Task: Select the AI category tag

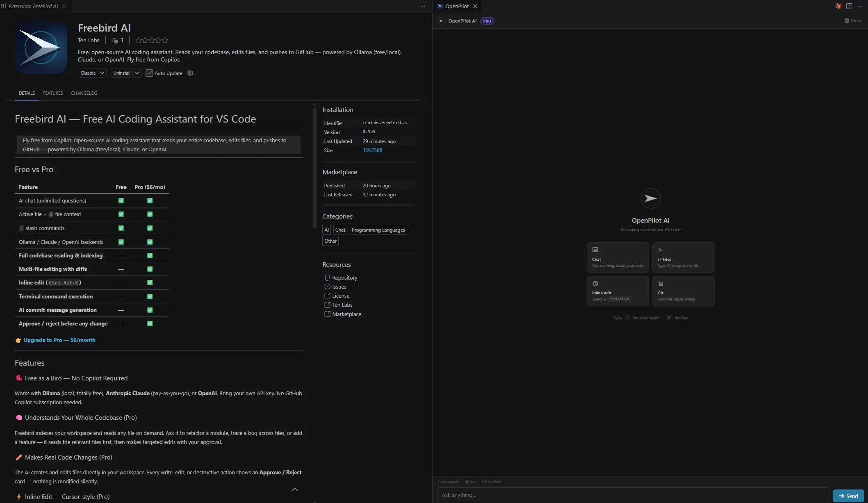Action: tap(326, 230)
